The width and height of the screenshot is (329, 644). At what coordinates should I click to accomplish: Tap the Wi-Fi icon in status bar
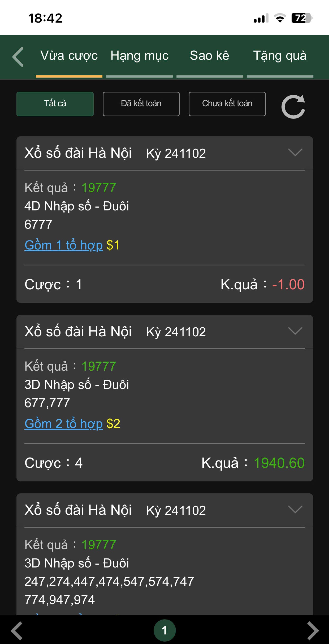[280, 18]
